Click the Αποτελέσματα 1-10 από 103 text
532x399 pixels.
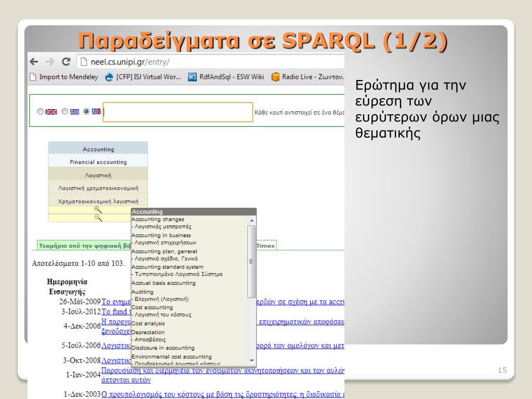coord(78,263)
